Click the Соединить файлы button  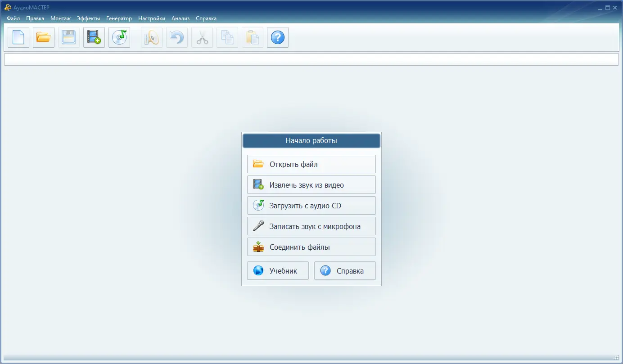click(x=311, y=247)
